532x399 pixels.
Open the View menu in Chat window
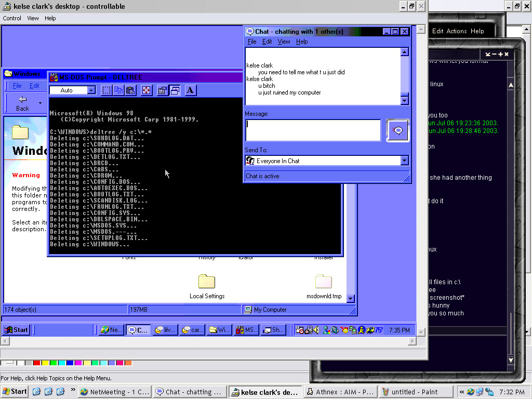coord(284,42)
